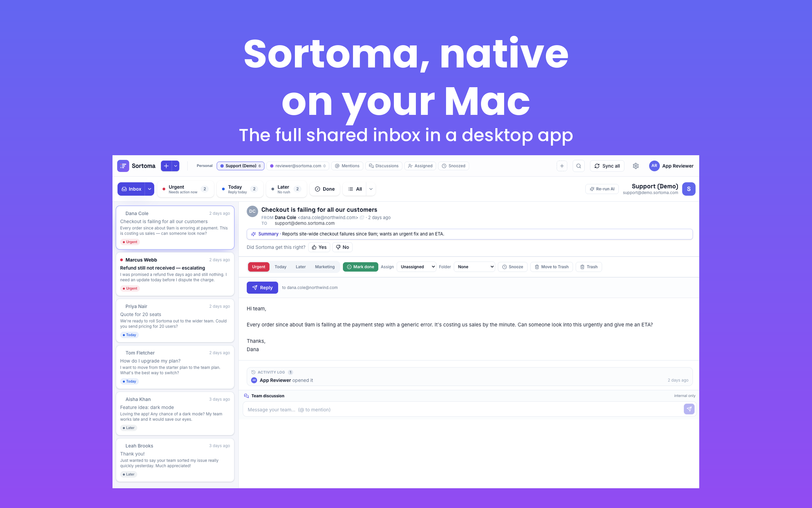Click App Reviewer's avatar in the activity log
This screenshot has width=812, height=508.
(254, 380)
